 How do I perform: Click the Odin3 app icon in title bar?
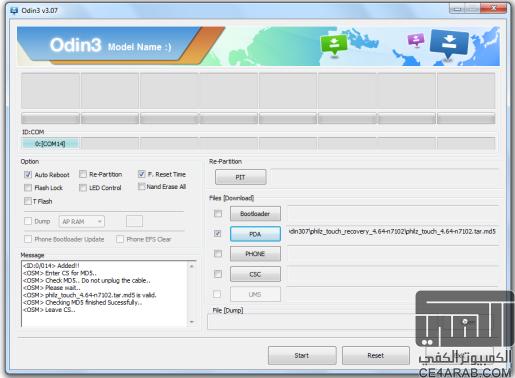[x=14, y=10]
